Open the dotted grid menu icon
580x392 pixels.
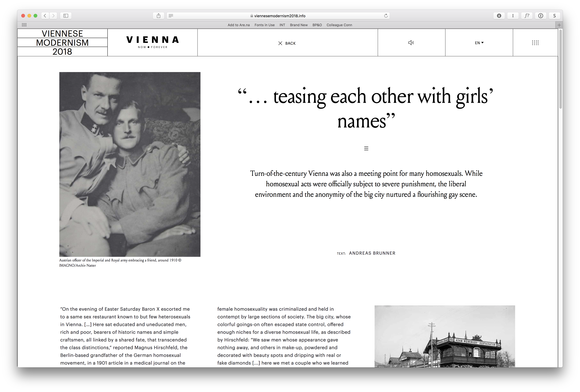click(x=535, y=43)
